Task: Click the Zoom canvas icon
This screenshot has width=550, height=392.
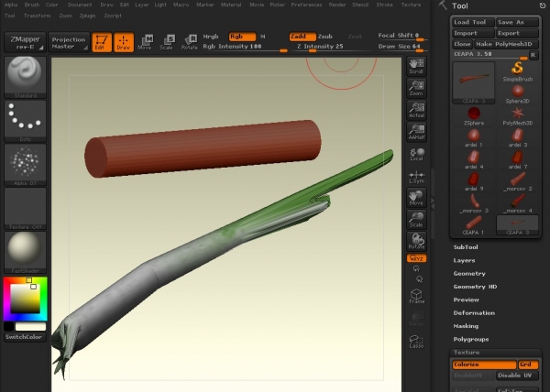Action: (x=416, y=88)
